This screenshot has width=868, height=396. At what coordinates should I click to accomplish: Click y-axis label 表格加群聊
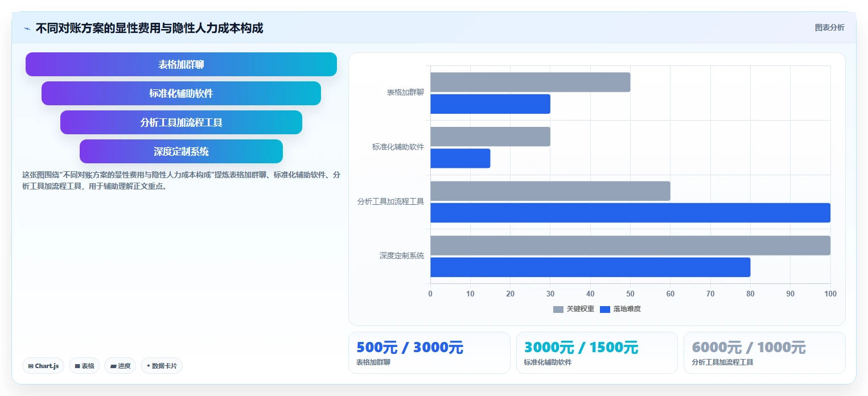(x=405, y=92)
